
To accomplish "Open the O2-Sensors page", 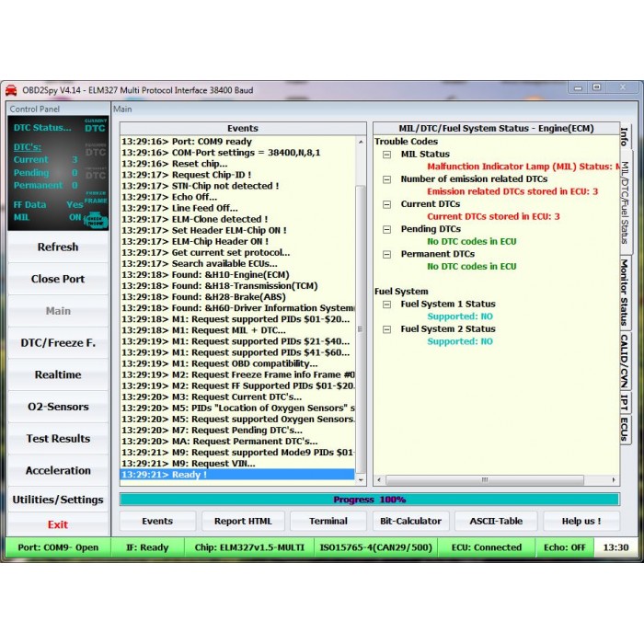I will 58,407.
